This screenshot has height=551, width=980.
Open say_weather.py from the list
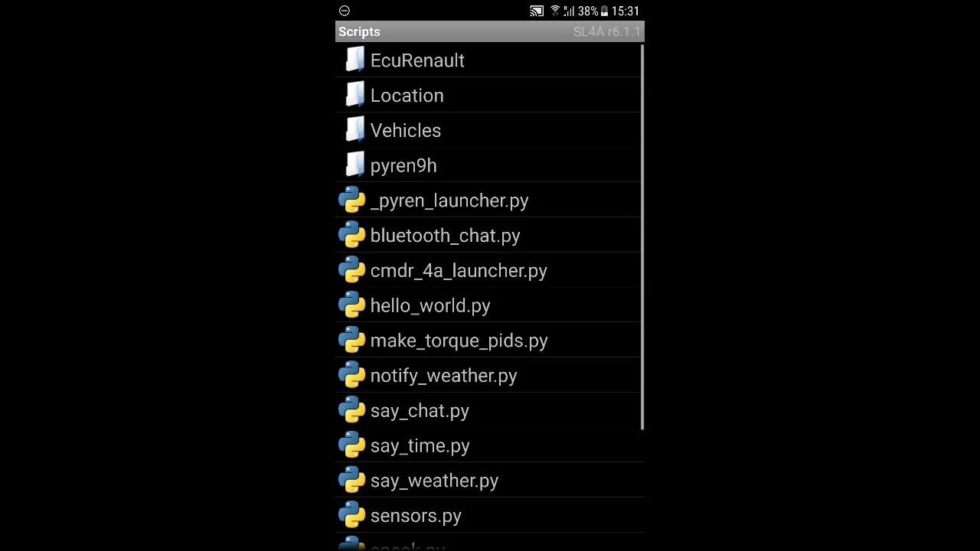tap(489, 481)
